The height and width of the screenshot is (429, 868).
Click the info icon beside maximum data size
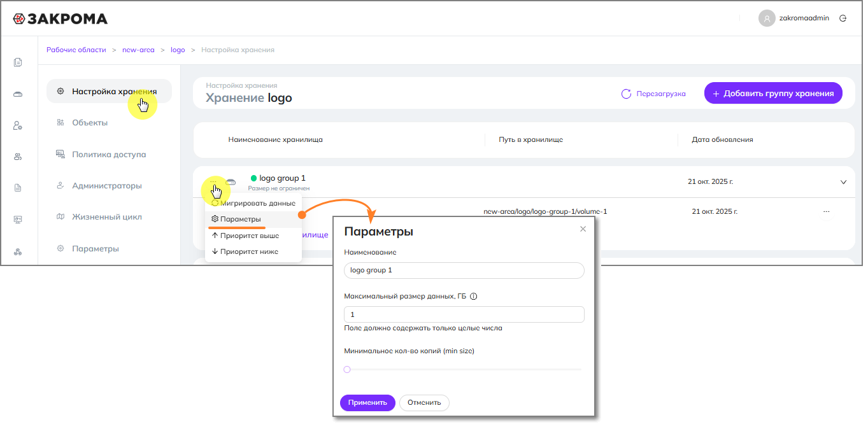473,296
